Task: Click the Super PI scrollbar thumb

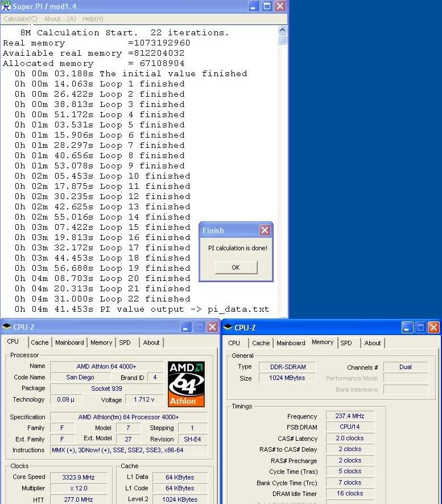Action: 282,39
